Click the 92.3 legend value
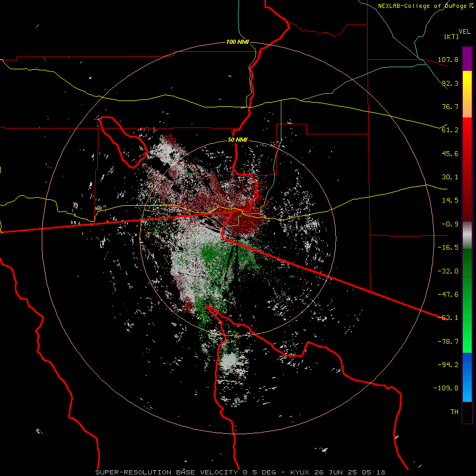The width and height of the screenshot is (476, 476). coord(450,83)
